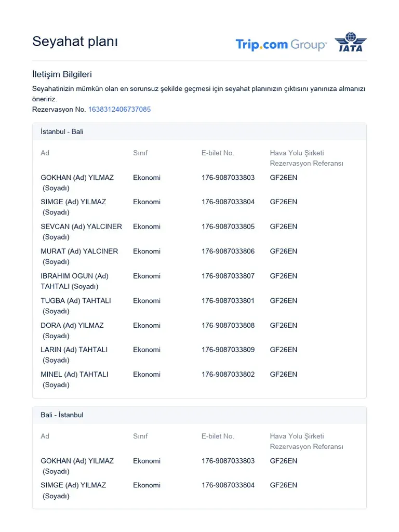Click the IATA winged globe logo
399x532 pixels.
point(350,42)
